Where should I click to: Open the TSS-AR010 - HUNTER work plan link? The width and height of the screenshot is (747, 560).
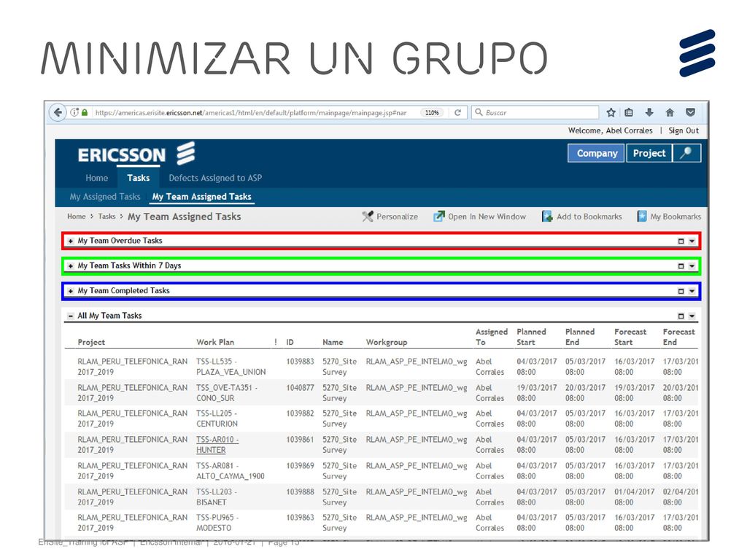[217, 445]
